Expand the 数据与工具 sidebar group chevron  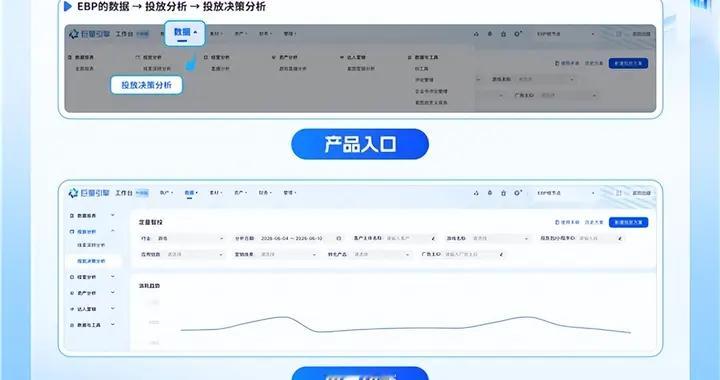[113, 324]
